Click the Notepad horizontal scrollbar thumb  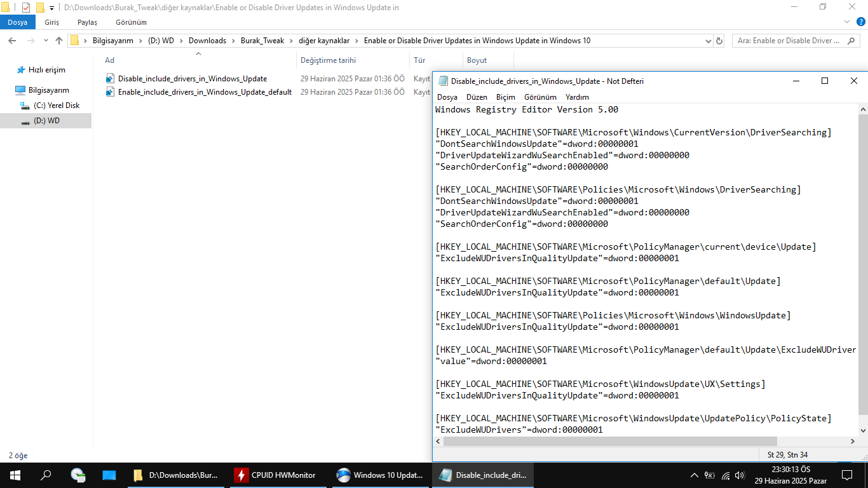(610, 441)
